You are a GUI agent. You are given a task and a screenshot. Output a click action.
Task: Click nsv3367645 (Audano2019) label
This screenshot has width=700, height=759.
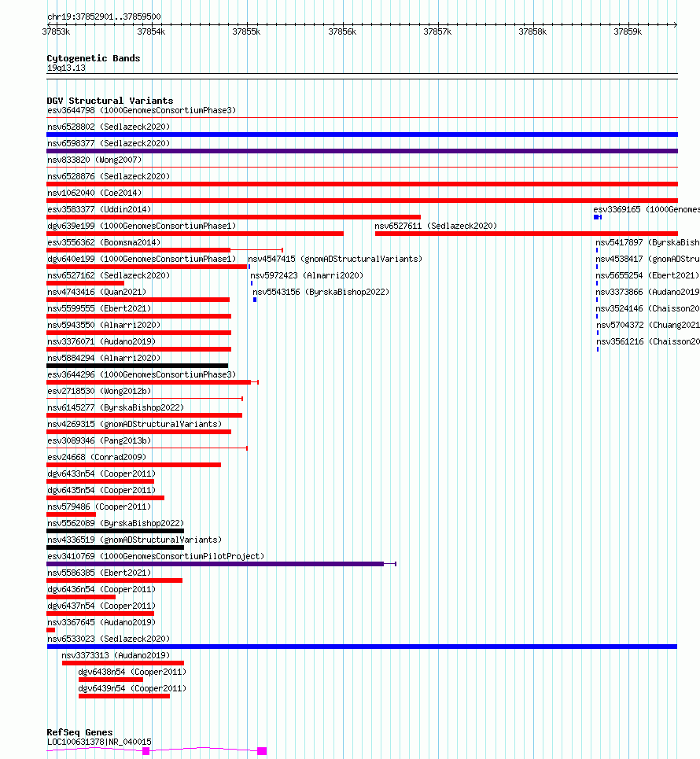(x=101, y=622)
